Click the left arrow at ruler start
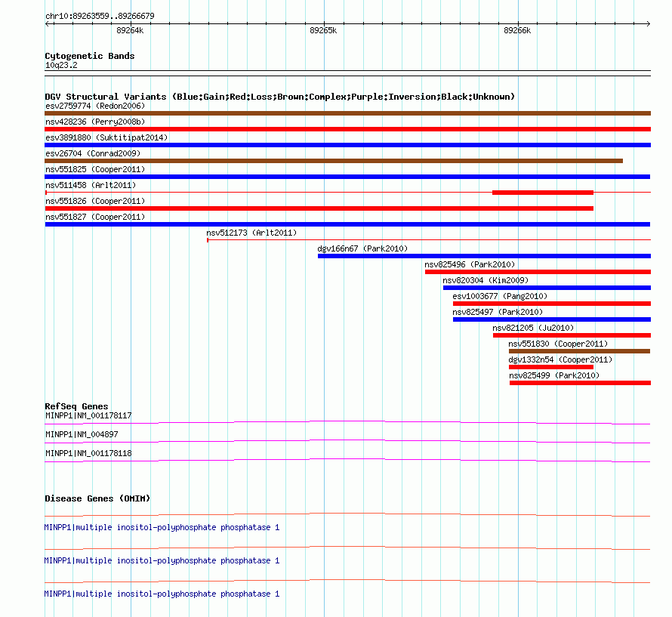672x617 pixels. 47,23
